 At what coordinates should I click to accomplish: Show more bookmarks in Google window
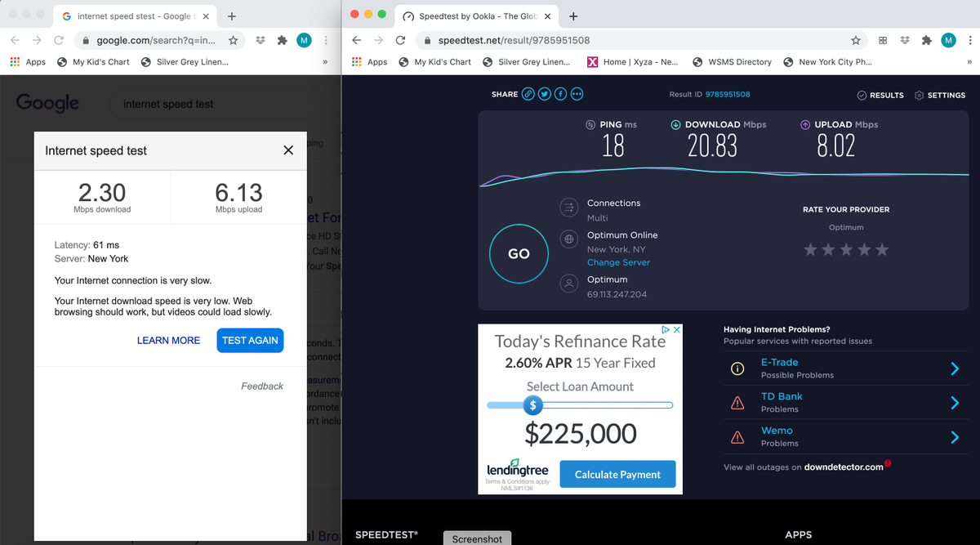[325, 62]
